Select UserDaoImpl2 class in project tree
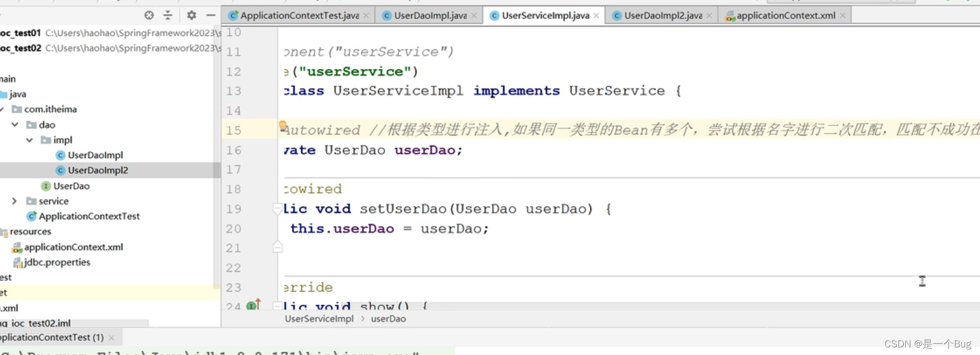This screenshot has width=980, height=355. pyautogui.click(x=98, y=171)
